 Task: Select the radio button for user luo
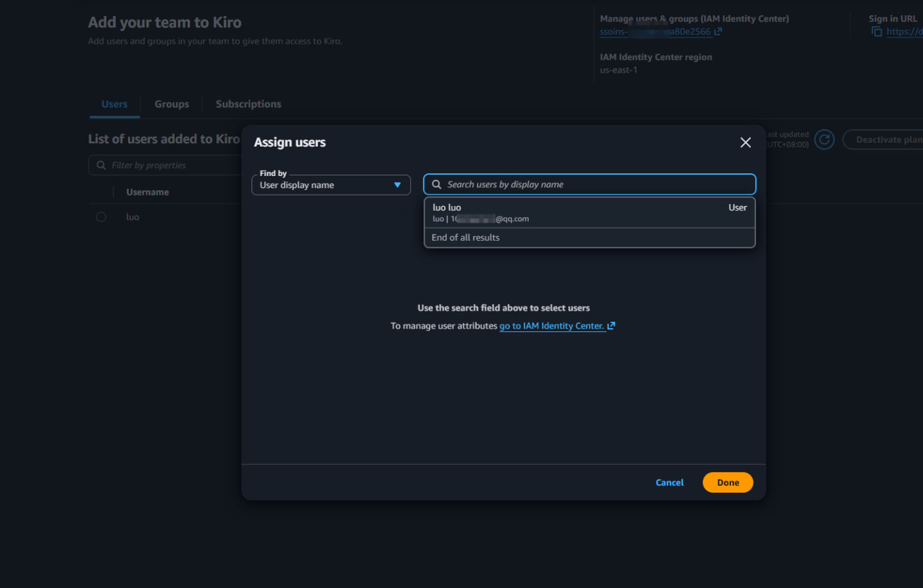point(101,217)
